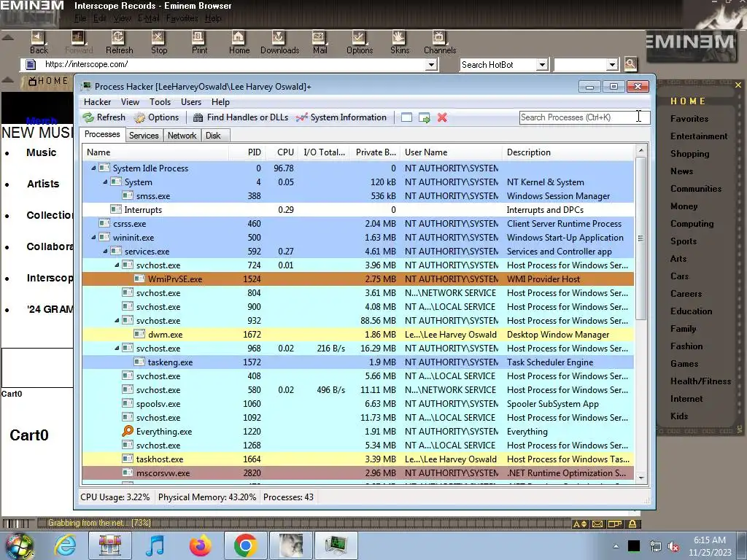
Task: Click the Music link on the webpage
Action: [42, 152]
